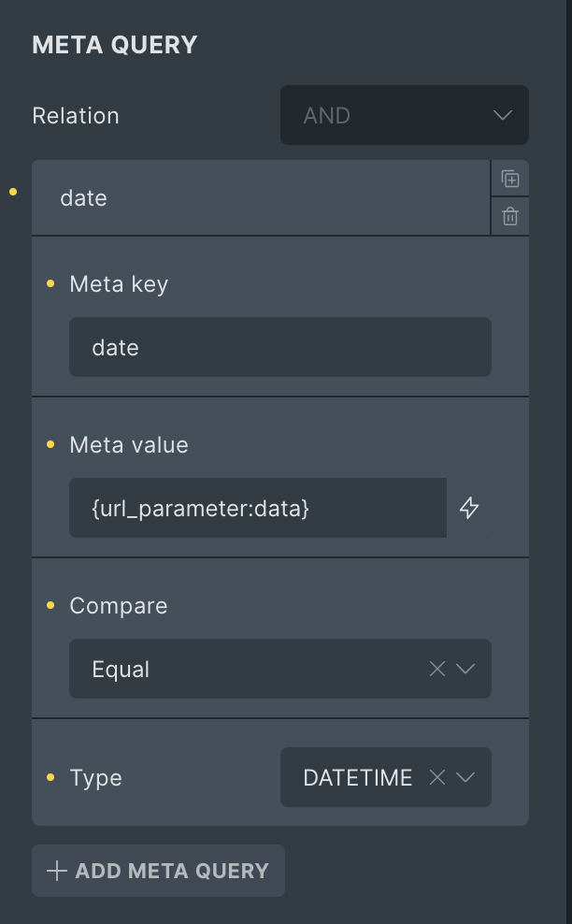Click the DATETIME value in Type field

[358, 778]
